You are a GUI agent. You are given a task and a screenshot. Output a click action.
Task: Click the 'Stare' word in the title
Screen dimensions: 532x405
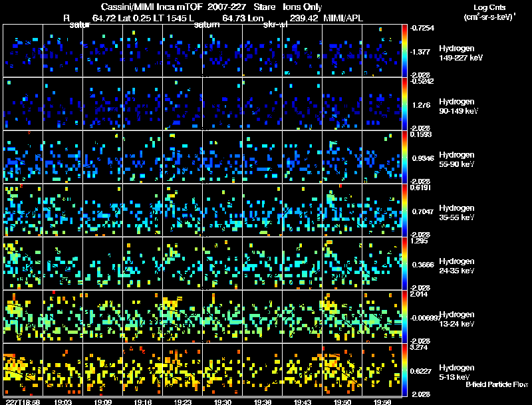pyautogui.click(x=264, y=7)
